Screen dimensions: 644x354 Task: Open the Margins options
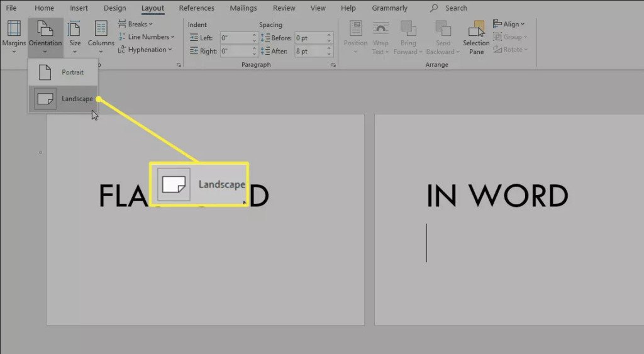tap(14, 37)
